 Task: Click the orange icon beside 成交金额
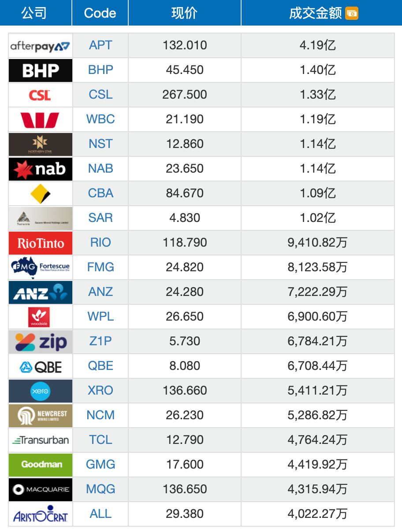click(352, 13)
